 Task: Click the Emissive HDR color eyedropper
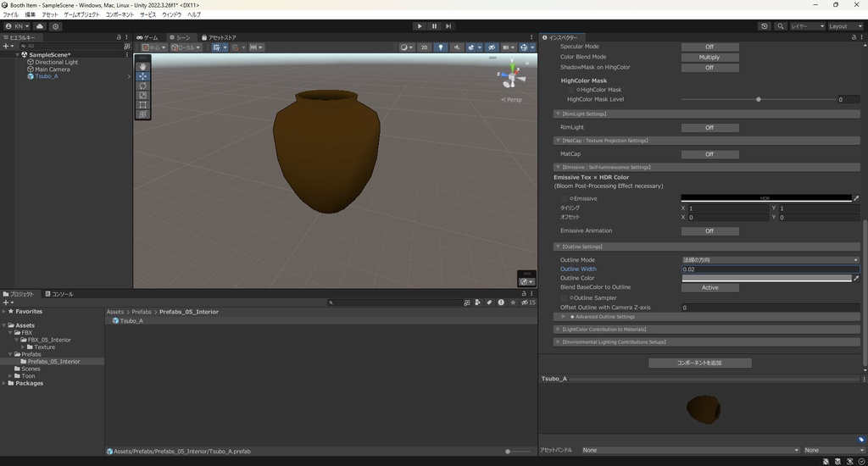click(x=856, y=198)
